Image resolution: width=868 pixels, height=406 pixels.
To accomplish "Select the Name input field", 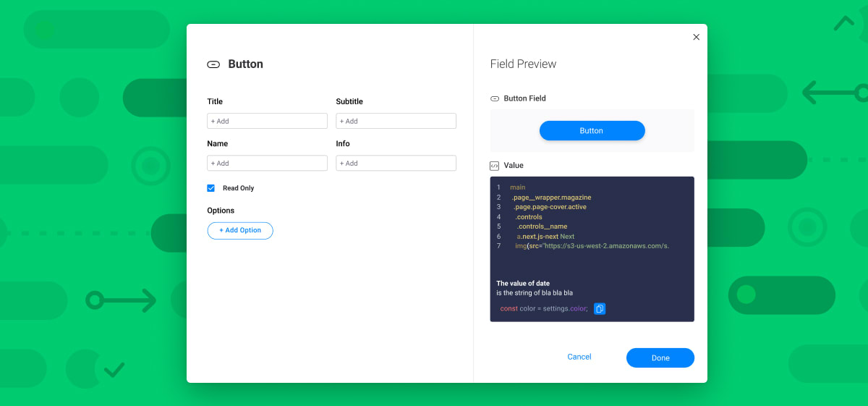I will [x=267, y=163].
